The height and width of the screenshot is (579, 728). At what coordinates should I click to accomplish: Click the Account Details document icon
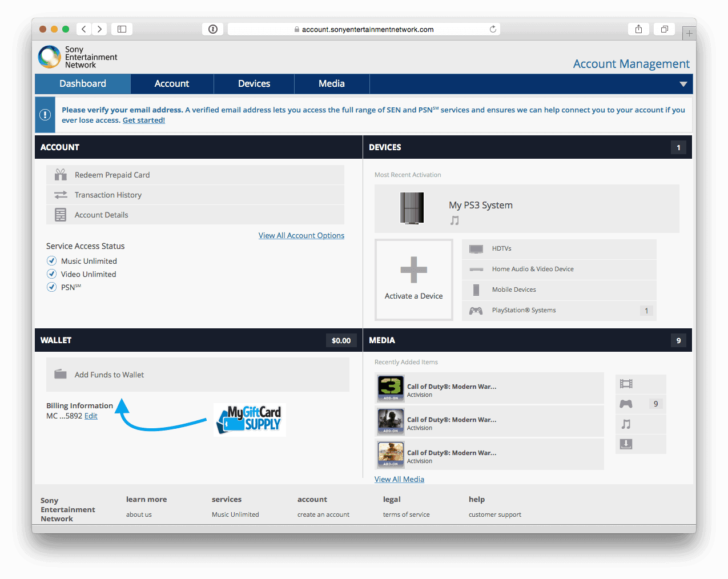pyautogui.click(x=61, y=215)
